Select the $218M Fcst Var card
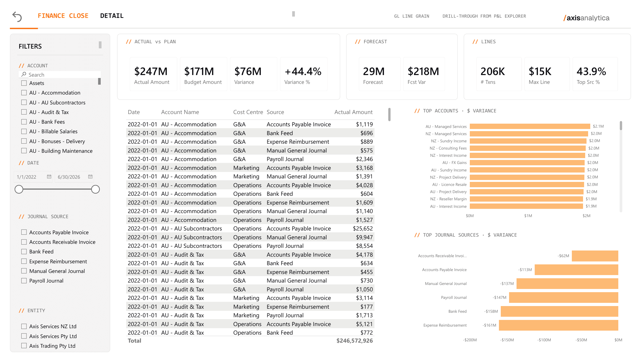The width and height of the screenshot is (641, 364). [424, 74]
